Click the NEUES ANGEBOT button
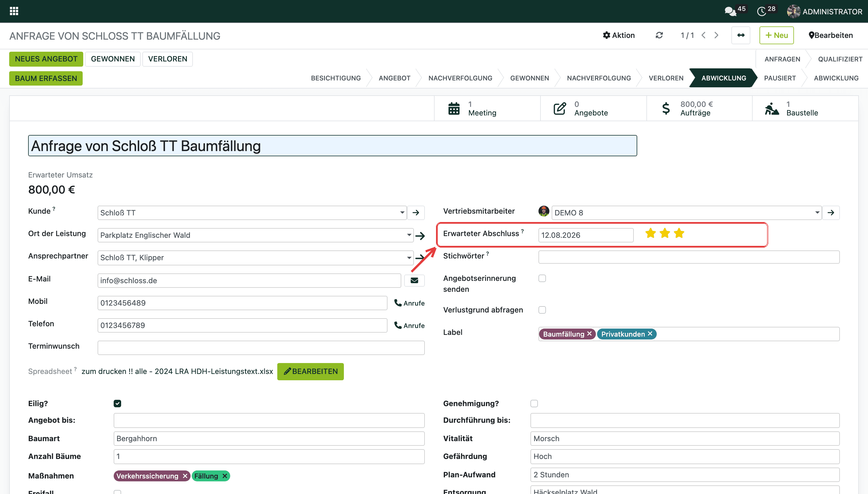This screenshot has height=494, width=868. pyautogui.click(x=46, y=59)
